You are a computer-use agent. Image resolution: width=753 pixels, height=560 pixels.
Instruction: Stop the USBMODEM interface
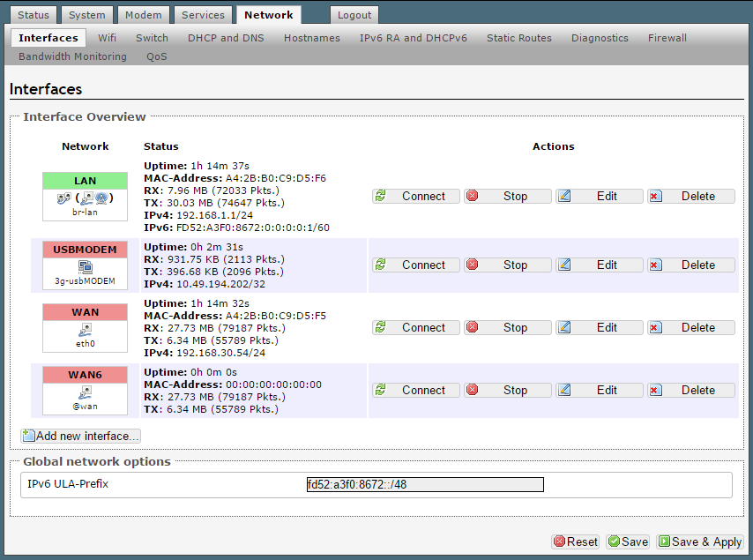pyautogui.click(x=507, y=265)
